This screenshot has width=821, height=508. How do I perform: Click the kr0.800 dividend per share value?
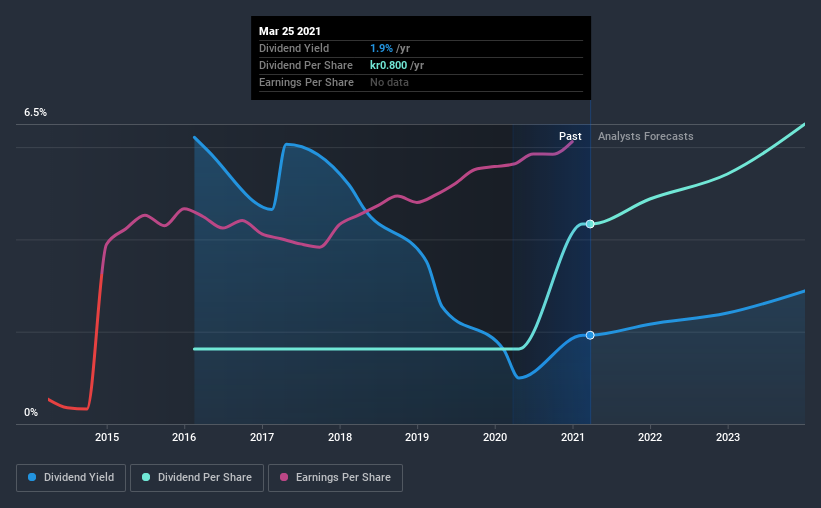tap(389, 65)
